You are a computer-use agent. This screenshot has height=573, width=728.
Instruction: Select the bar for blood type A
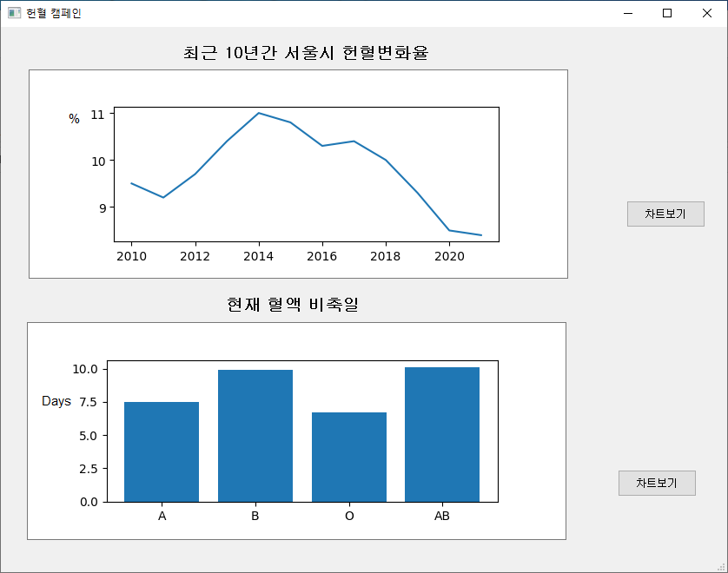tap(162, 451)
